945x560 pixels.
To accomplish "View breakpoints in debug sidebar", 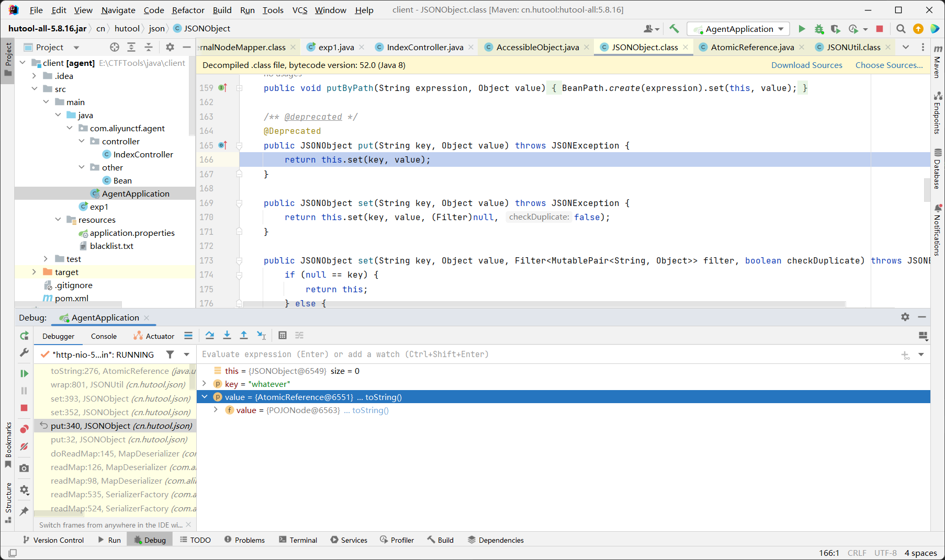I will pos(24,429).
